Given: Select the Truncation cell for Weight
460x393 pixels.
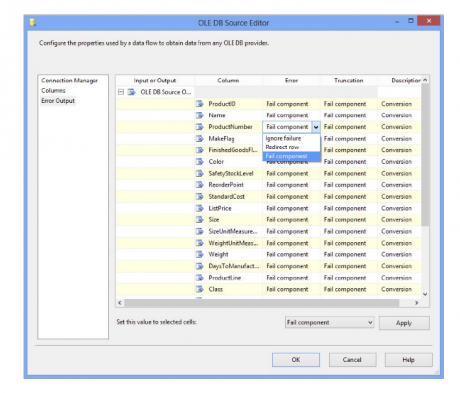Looking at the screenshot, I should pos(349,254).
